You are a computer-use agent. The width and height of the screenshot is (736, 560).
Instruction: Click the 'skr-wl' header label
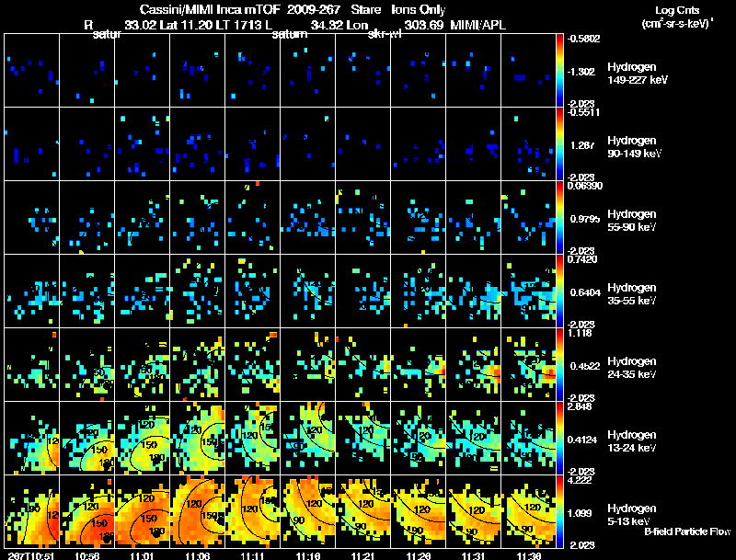click(x=385, y=34)
